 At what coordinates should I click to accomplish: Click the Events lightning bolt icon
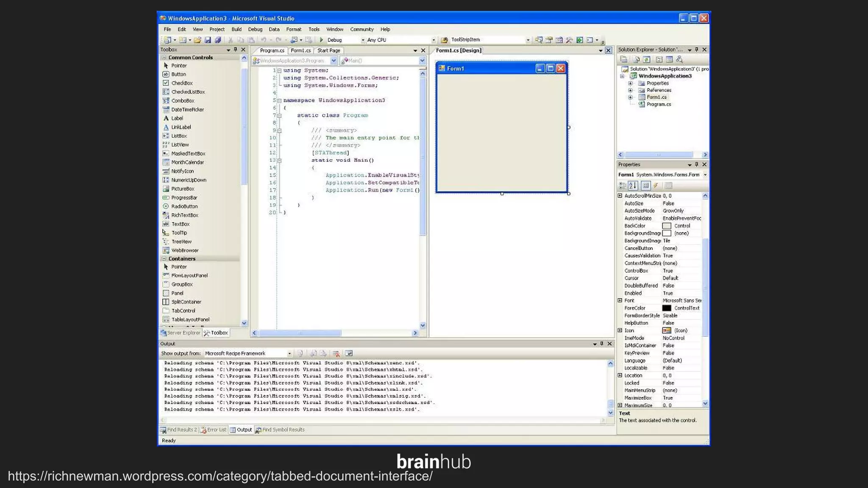656,186
